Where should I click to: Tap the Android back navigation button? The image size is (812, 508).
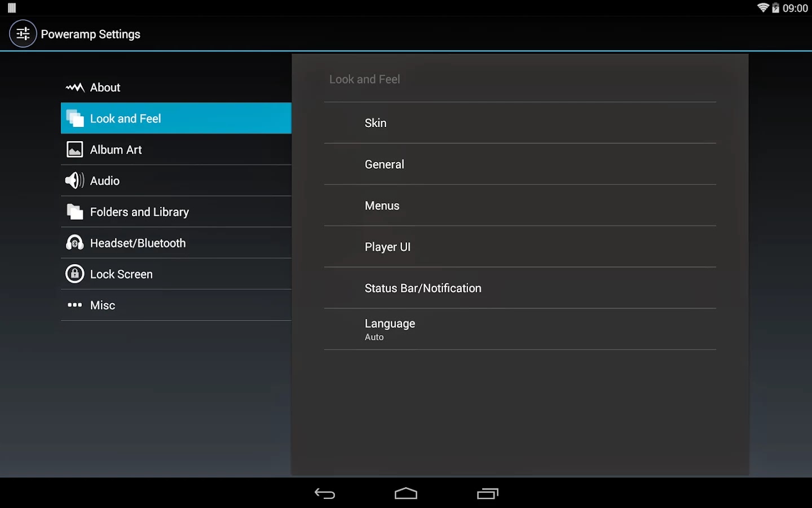click(325, 493)
